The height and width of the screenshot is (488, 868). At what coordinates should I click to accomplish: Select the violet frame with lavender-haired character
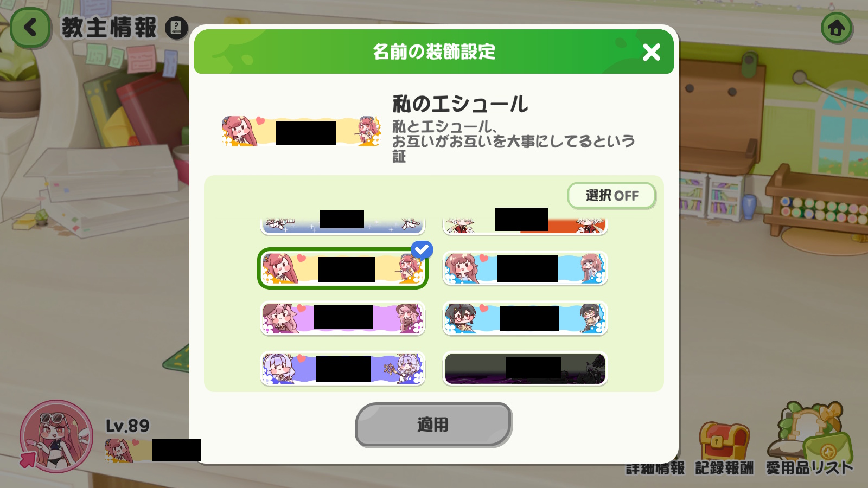pyautogui.click(x=343, y=369)
